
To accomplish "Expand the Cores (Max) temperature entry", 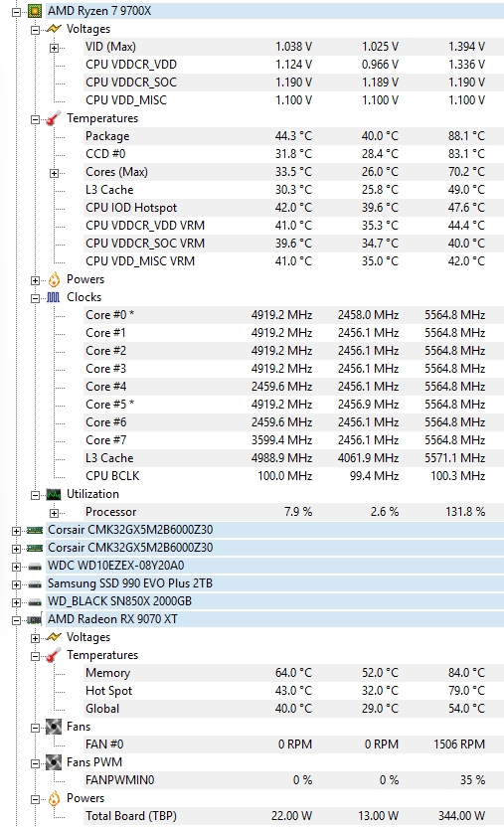I will point(55,173).
